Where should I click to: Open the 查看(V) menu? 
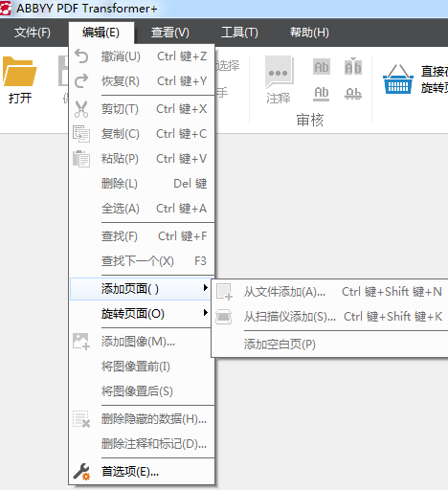pos(170,33)
